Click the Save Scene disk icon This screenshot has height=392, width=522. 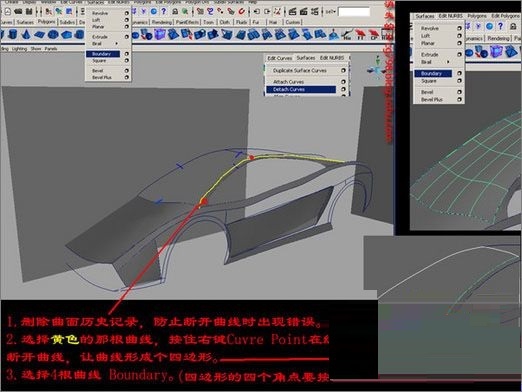tap(29, 11)
